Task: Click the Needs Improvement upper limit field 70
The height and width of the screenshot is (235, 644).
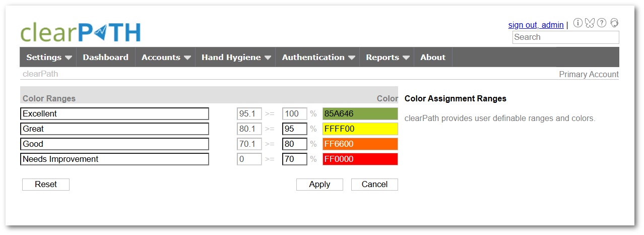Action: 295,159
